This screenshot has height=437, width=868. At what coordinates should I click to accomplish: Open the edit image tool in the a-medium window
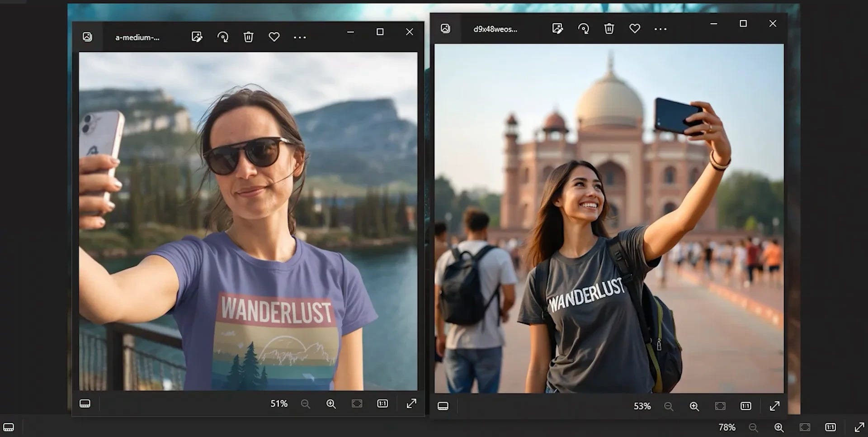(197, 38)
